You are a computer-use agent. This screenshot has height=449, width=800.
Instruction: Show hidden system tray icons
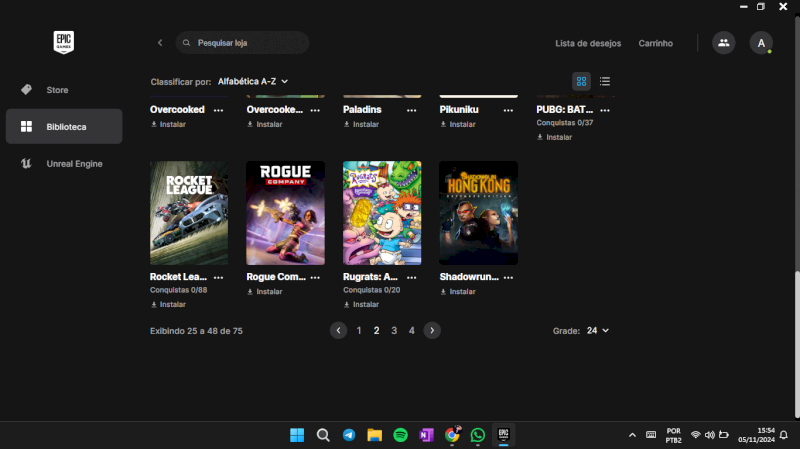pos(632,435)
